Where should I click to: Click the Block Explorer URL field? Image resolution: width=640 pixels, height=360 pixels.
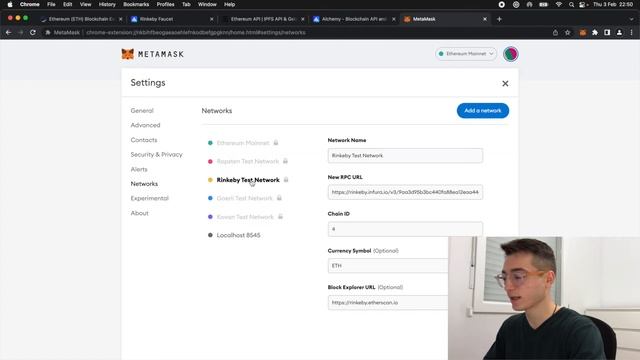[388, 302]
